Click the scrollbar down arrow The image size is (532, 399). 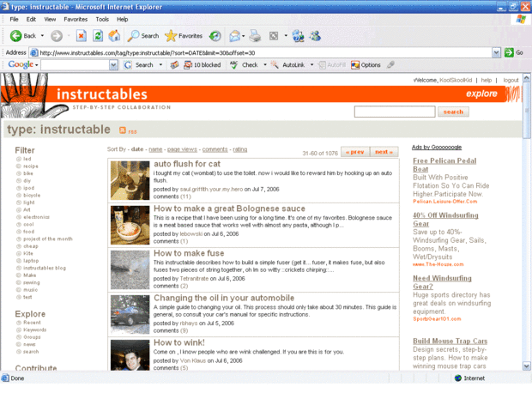[526, 366]
